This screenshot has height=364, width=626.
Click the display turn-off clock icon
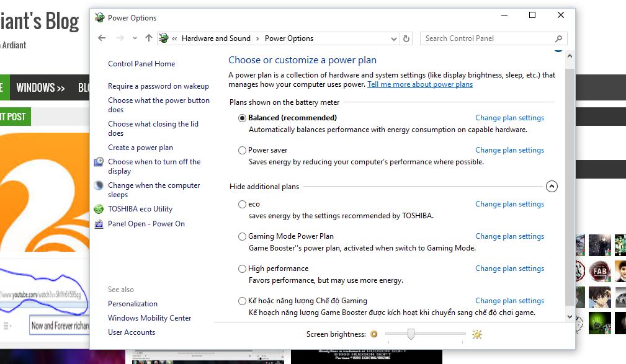click(x=99, y=162)
